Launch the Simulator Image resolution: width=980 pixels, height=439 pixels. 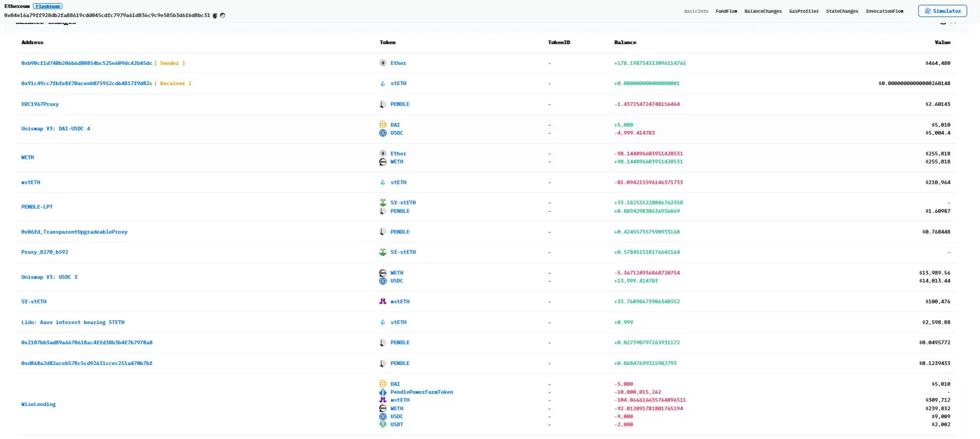[942, 11]
